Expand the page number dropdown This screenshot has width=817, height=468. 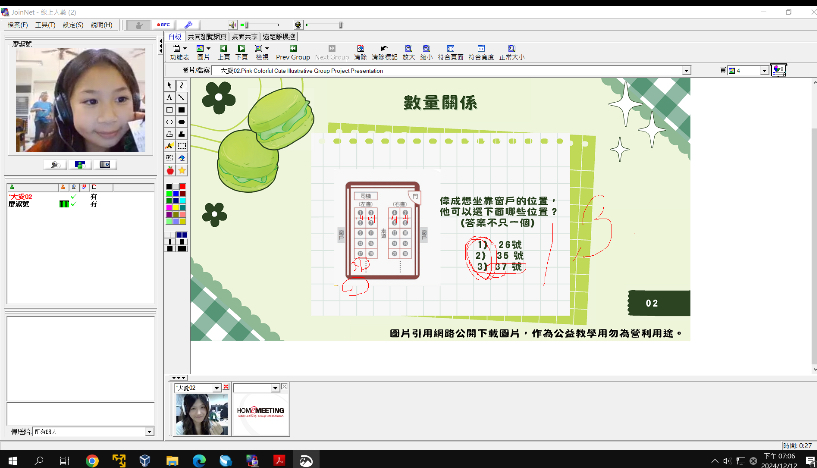click(765, 71)
